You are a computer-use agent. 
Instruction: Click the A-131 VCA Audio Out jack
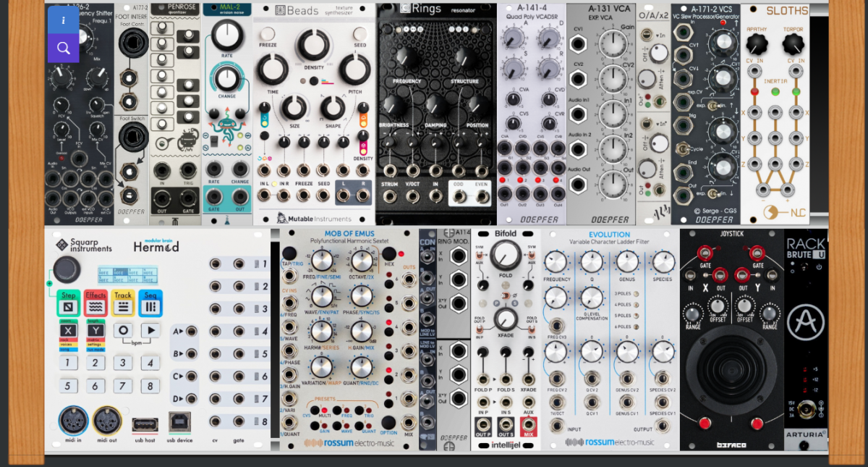coord(579,185)
